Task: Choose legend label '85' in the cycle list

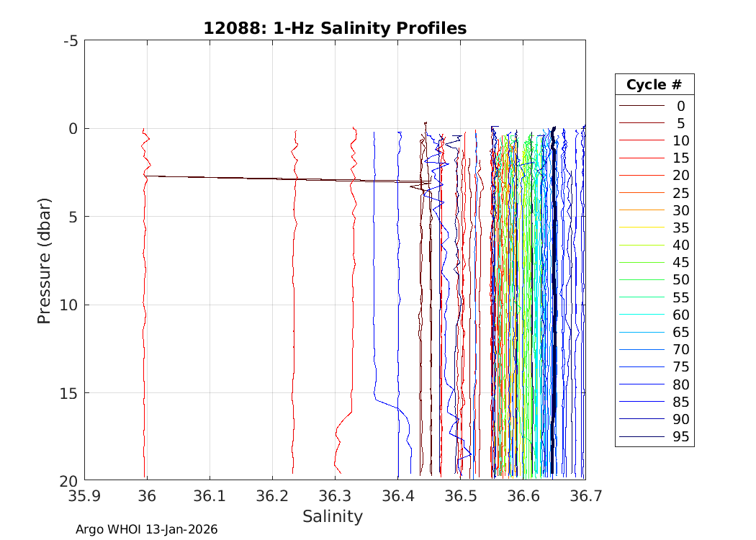Action: coord(680,402)
